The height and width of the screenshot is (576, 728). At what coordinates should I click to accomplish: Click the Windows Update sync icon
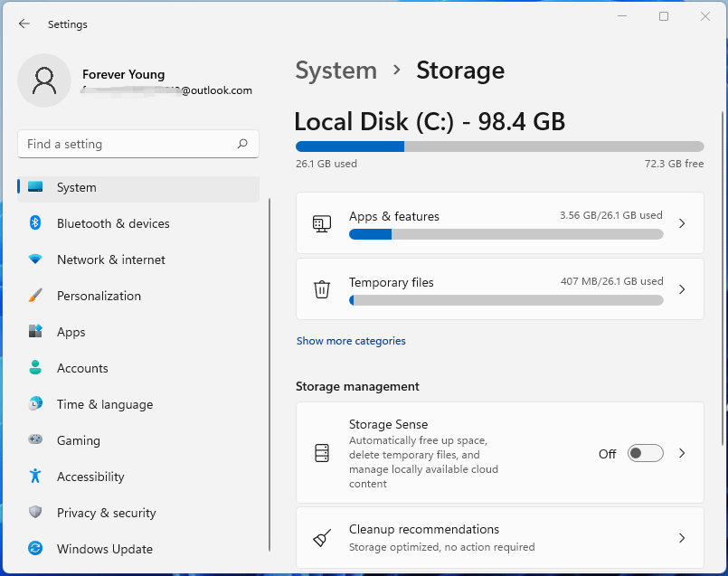click(x=35, y=549)
